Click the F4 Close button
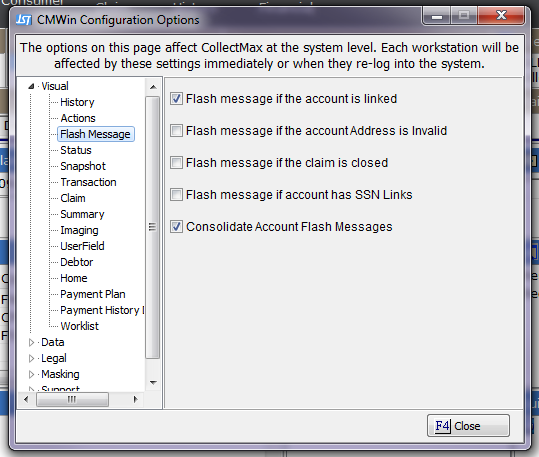This screenshot has width=539, height=457. tap(468, 426)
